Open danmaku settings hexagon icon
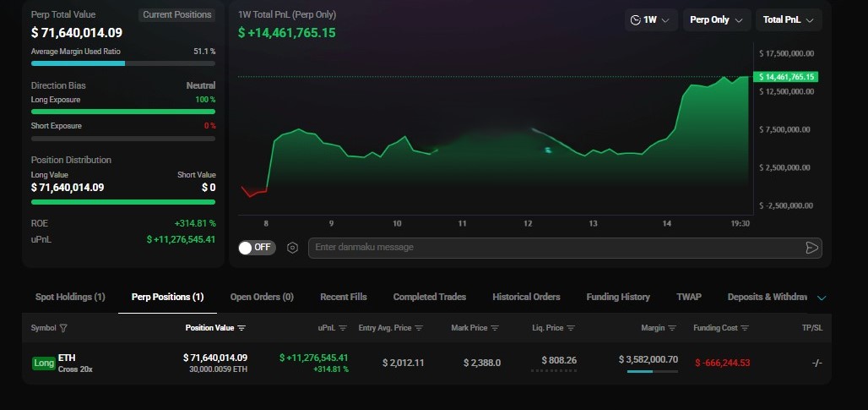This screenshot has height=410, width=868. 292,248
